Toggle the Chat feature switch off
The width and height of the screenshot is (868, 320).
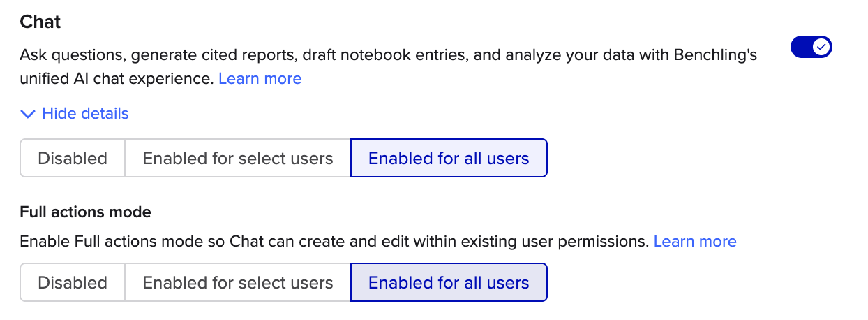point(811,48)
